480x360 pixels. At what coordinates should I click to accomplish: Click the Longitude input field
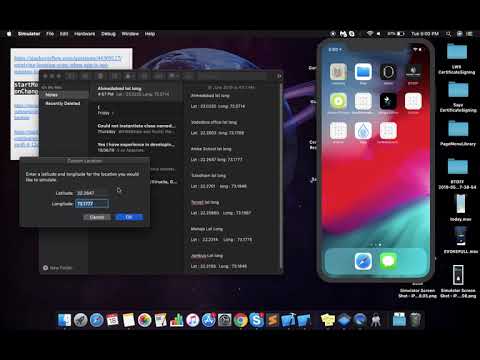point(92,203)
